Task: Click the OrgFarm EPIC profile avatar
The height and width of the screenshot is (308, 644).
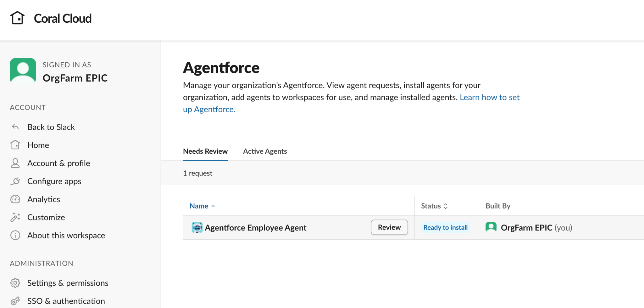Action: coord(23,71)
